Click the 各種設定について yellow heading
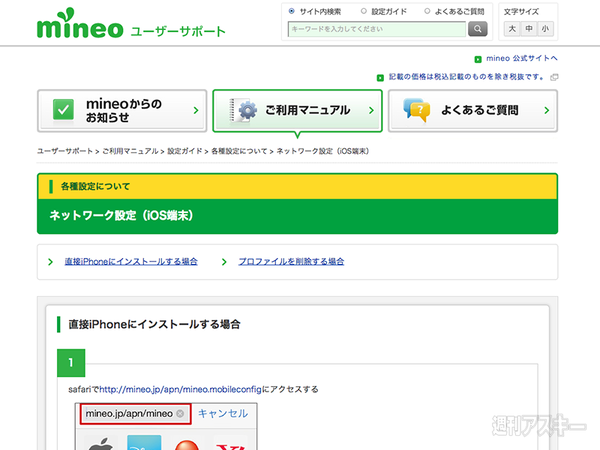This screenshot has width=600, height=450. click(x=95, y=186)
